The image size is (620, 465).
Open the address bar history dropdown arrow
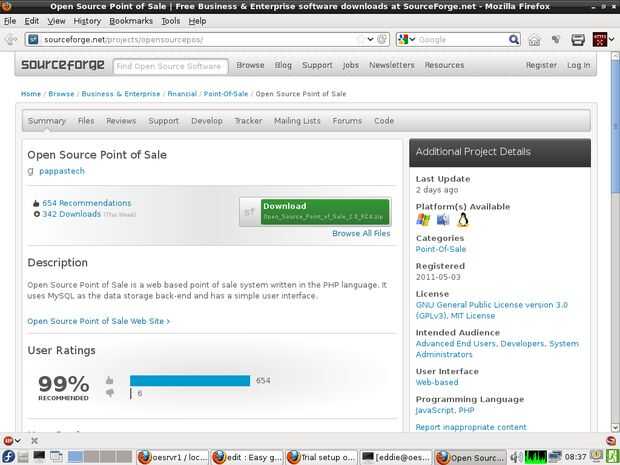[x=370, y=39]
